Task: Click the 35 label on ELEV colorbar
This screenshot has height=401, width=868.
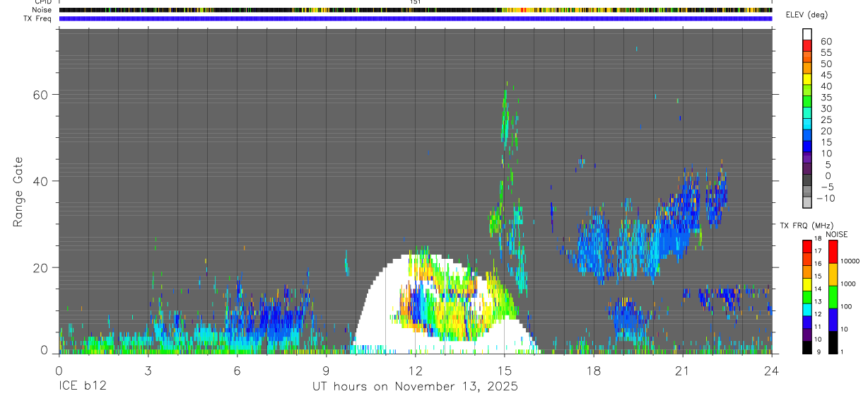Action: [826, 97]
